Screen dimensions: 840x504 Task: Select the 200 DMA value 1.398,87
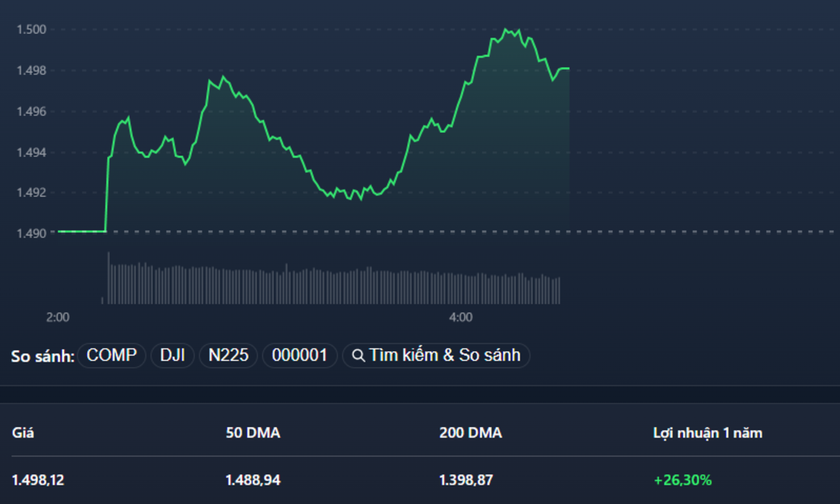[466, 480]
